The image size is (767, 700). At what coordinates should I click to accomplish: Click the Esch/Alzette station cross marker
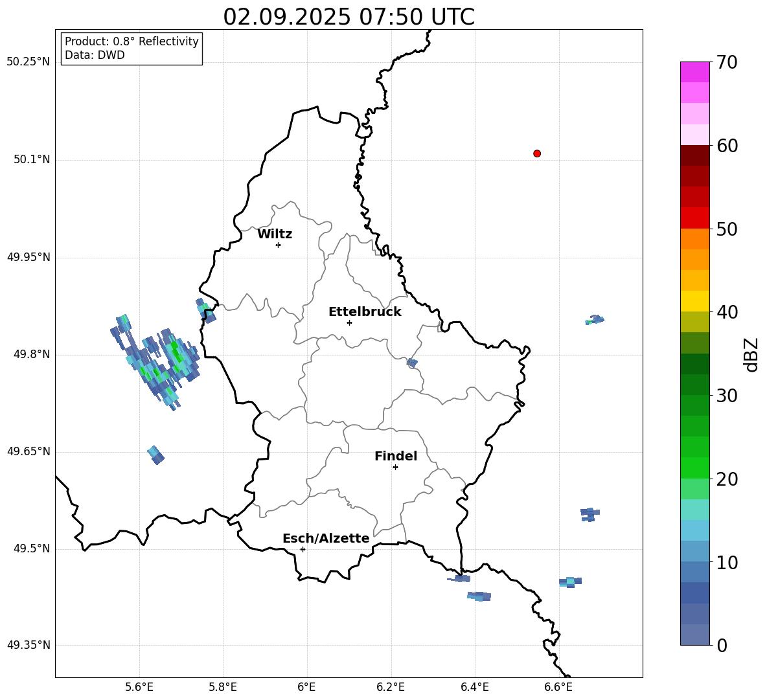tap(303, 549)
